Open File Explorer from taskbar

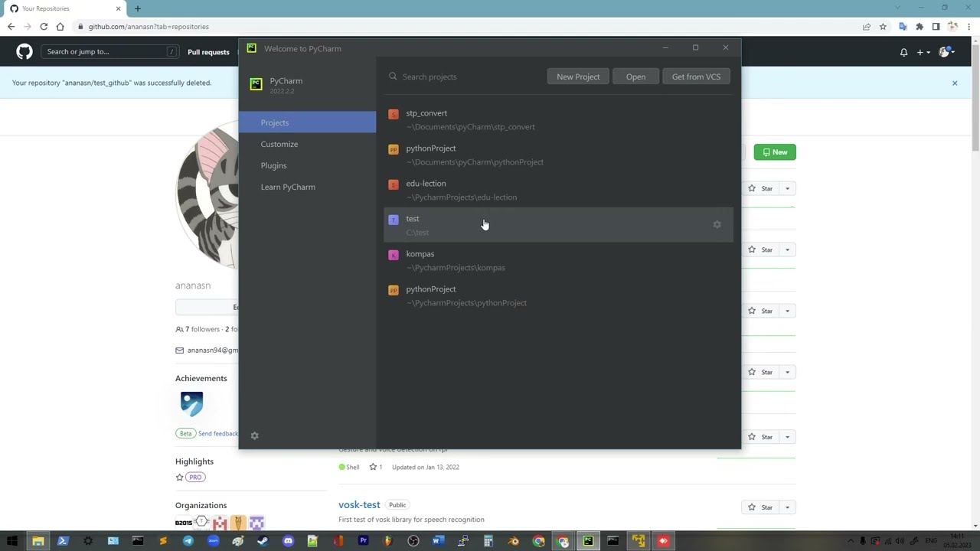pyautogui.click(x=38, y=541)
